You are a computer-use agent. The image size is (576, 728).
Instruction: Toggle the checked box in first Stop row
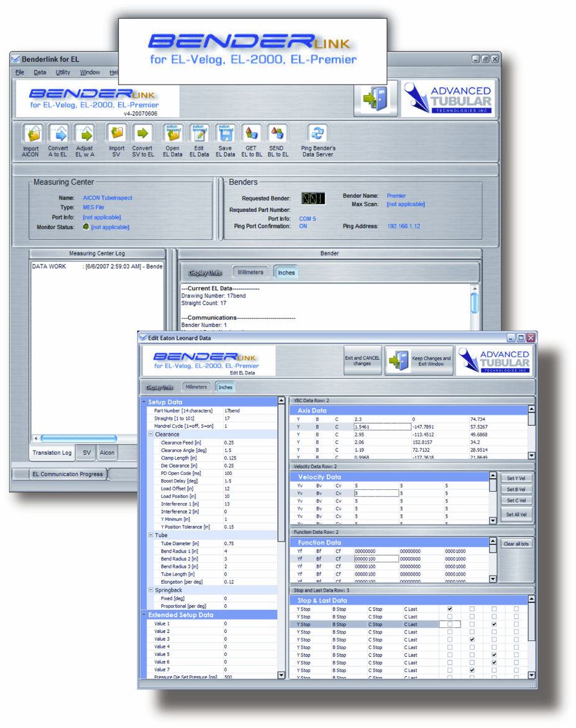coord(450,609)
